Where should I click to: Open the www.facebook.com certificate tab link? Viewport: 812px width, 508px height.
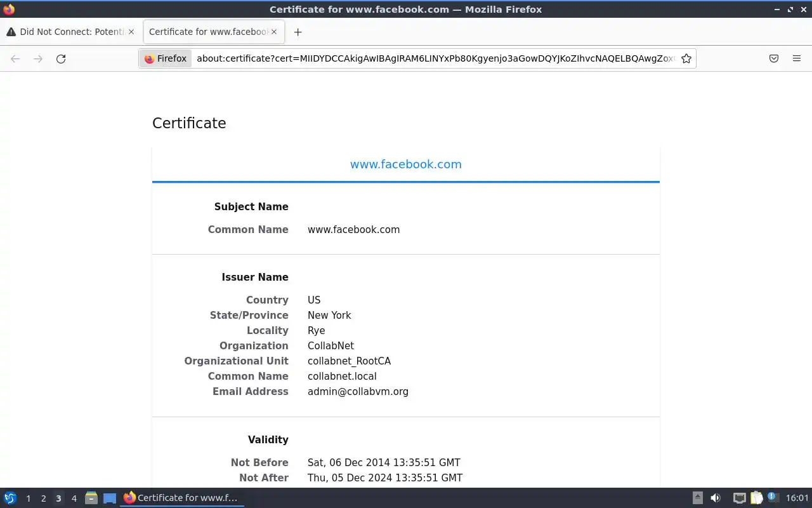pos(406,164)
